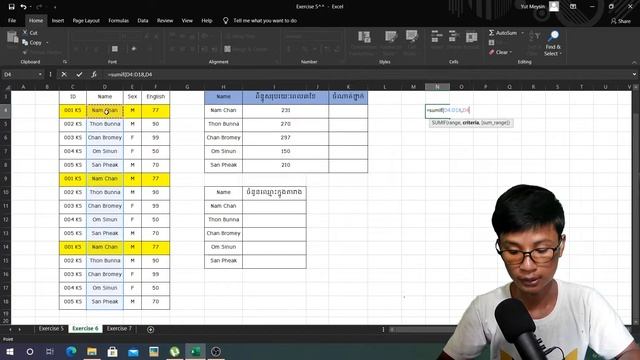Viewport: 640px width, 360px height.
Task: Open File Explorer from taskbar
Action: 92,351
